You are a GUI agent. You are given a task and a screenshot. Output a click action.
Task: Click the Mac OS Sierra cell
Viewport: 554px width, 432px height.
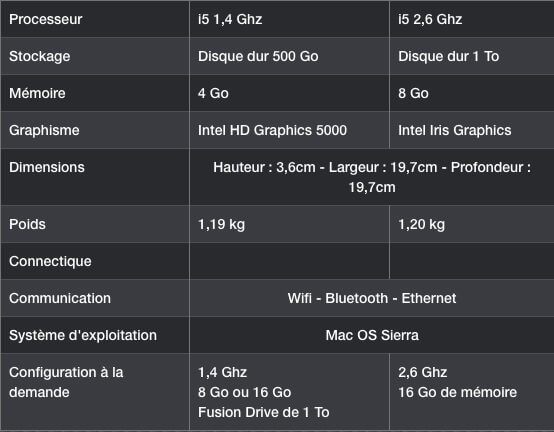[x=372, y=335]
